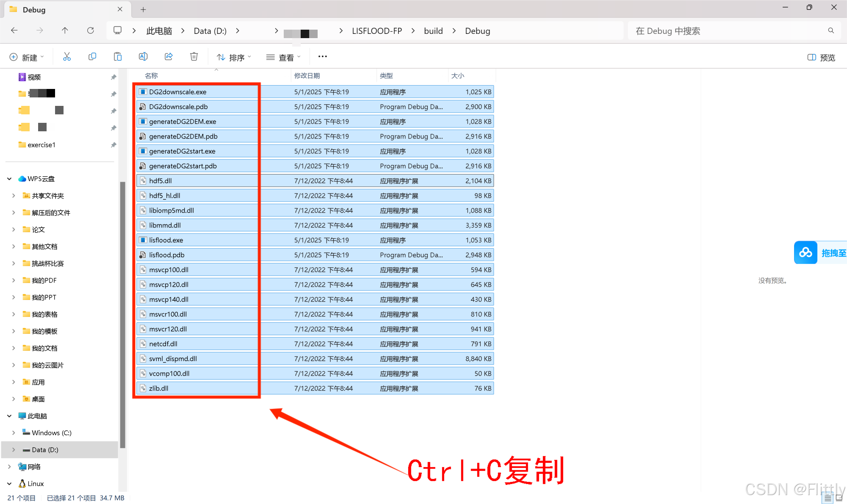Cut the selected files with scissors icon
Viewport: 847px width, 504px height.
pyautogui.click(x=67, y=56)
